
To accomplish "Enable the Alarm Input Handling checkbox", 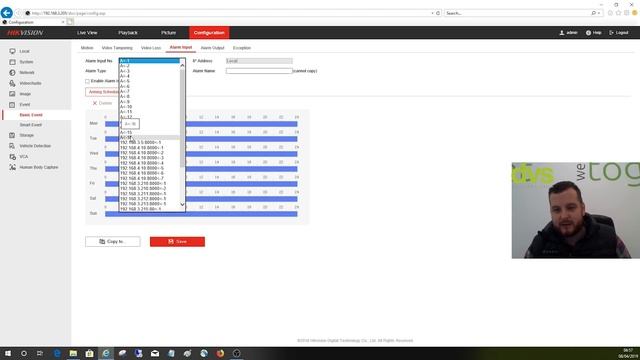I will coord(87,81).
